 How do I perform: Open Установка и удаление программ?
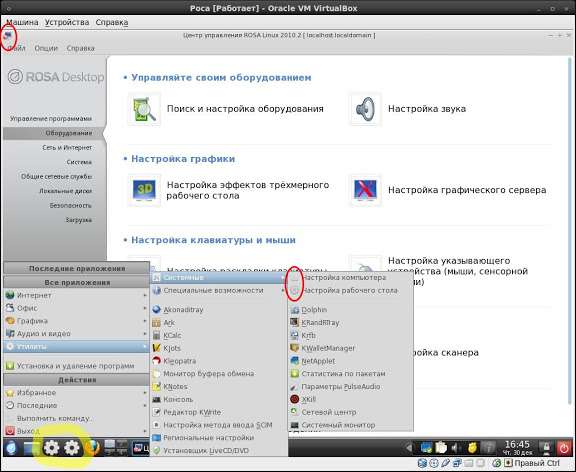[76, 366]
